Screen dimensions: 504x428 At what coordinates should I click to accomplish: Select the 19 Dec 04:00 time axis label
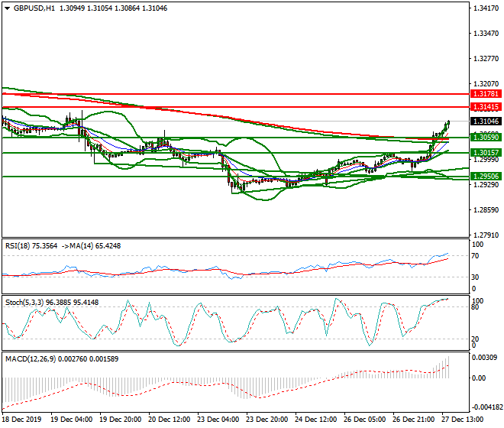pos(71,420)
